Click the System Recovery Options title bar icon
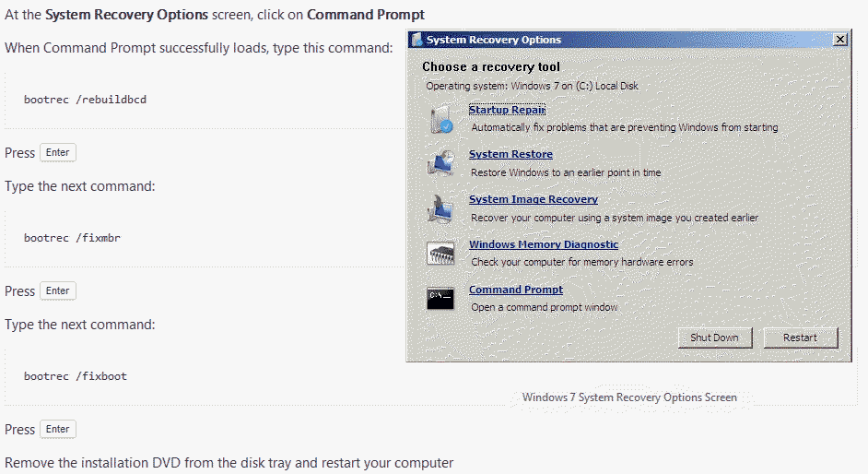Screen dimensions: 868x474 tap(416, 40)
